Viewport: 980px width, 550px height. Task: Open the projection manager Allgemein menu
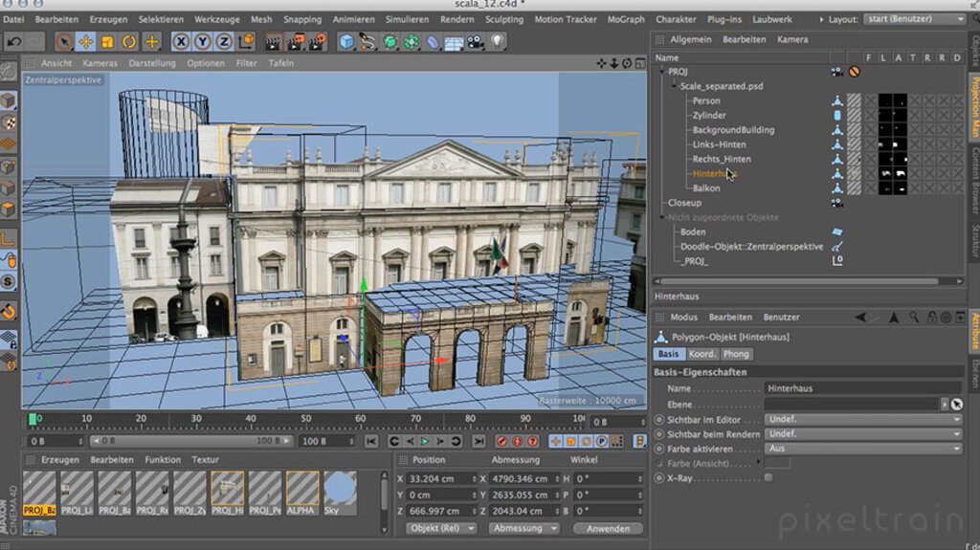click(691, 39)
